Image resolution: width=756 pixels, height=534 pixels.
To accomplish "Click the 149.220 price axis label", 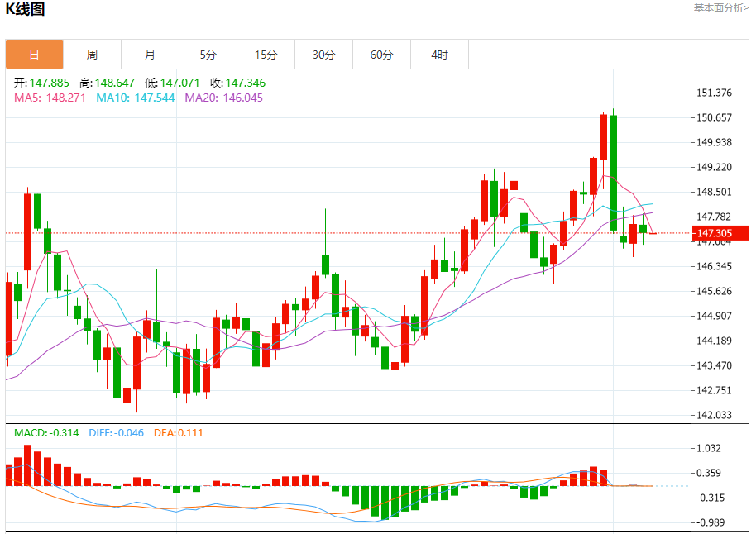I will [714, 167].
